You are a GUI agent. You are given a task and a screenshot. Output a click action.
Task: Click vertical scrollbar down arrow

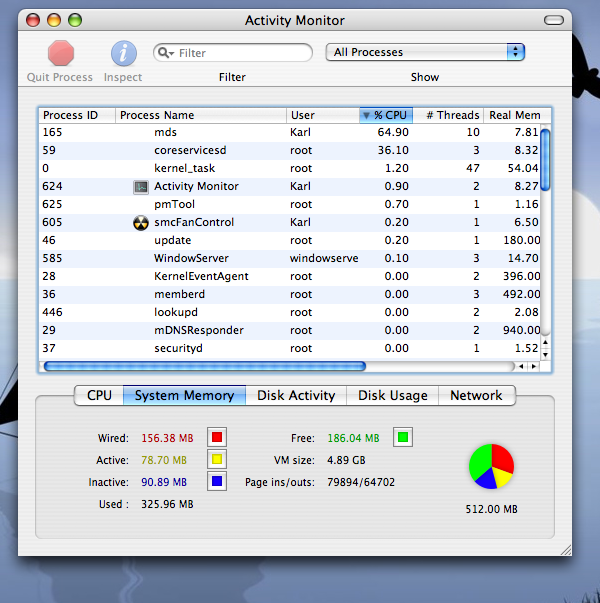(x=545, y=354)
